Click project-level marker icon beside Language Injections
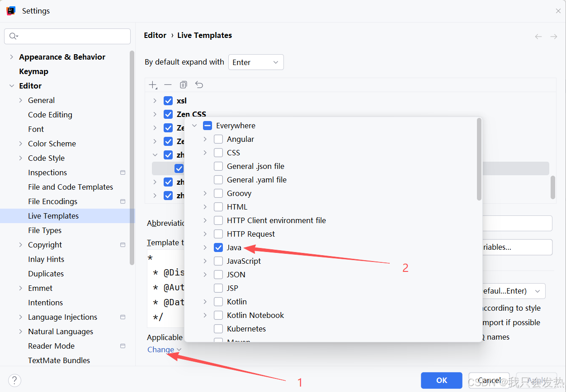 123,317
